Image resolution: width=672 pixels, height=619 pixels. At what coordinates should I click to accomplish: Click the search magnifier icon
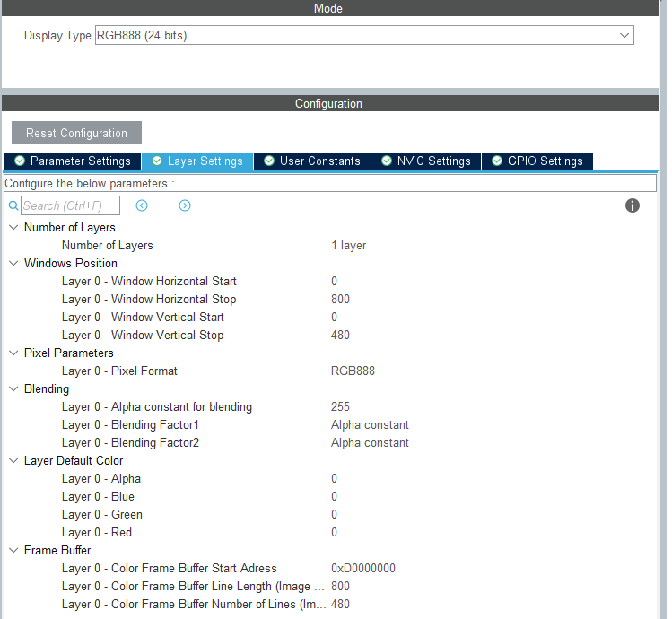pyautogui.click(x=13, y=205)
